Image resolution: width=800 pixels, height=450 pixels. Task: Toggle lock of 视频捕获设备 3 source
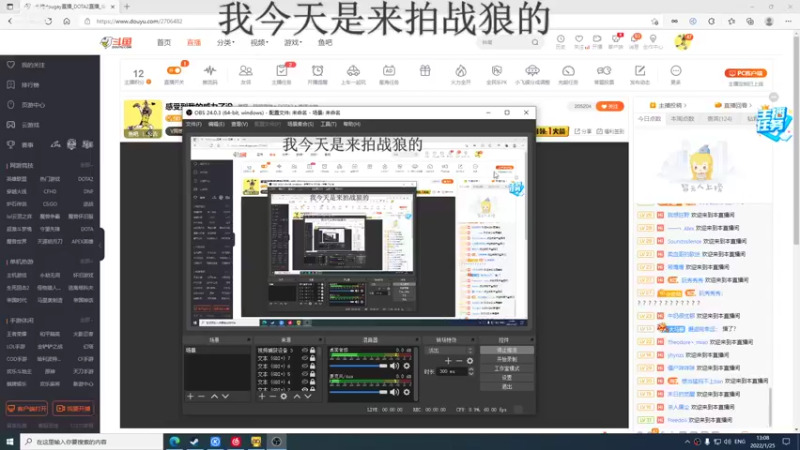312,351
